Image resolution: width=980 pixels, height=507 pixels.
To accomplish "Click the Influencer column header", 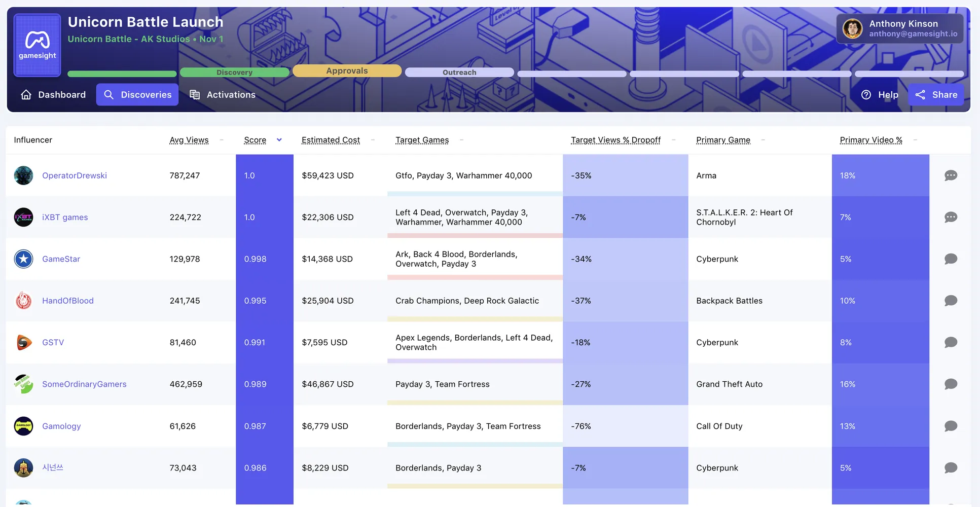I will (x=33, y=140).
